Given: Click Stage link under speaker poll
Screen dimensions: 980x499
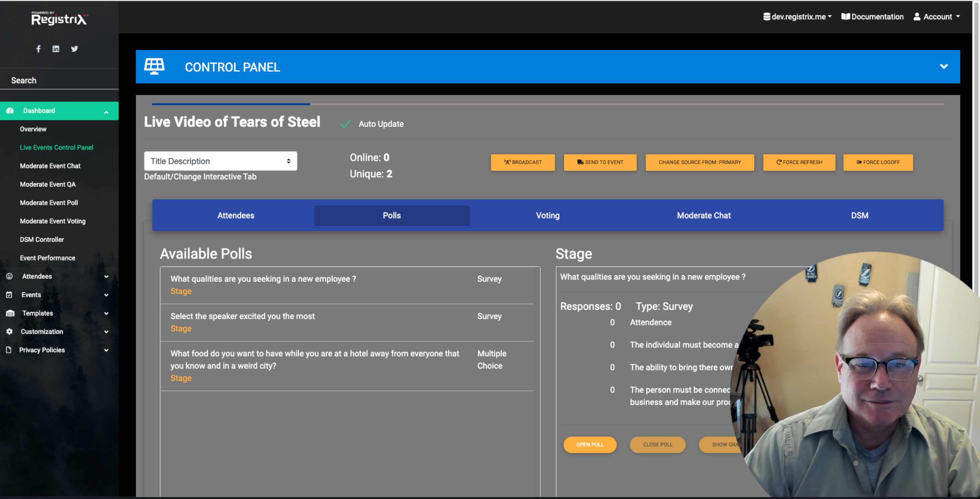Looking at the screenshot, I should point(181,328).
